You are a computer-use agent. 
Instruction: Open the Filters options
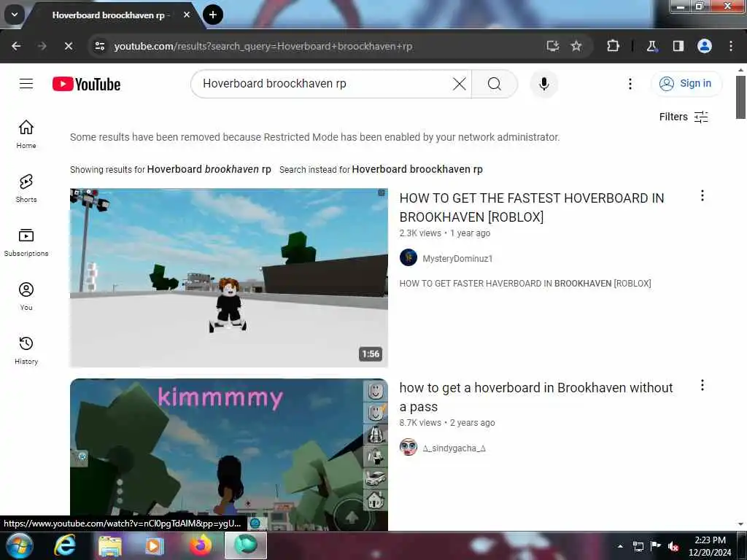684,117
